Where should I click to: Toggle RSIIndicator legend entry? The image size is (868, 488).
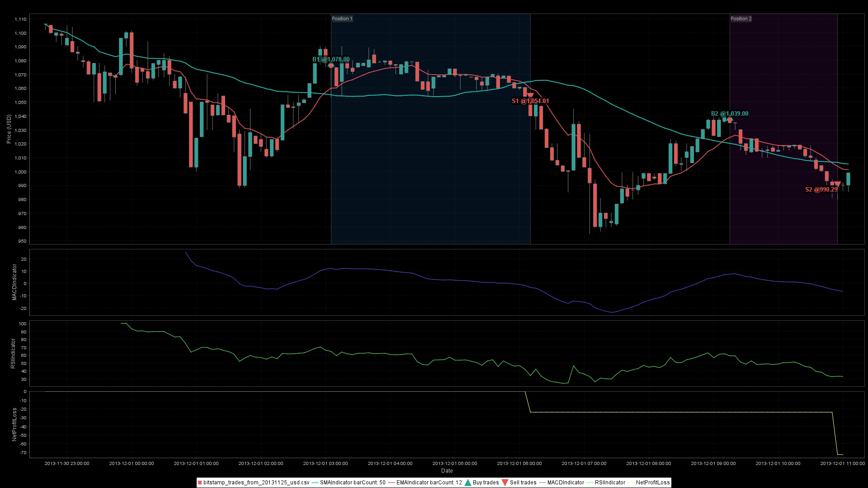(609, 483)
